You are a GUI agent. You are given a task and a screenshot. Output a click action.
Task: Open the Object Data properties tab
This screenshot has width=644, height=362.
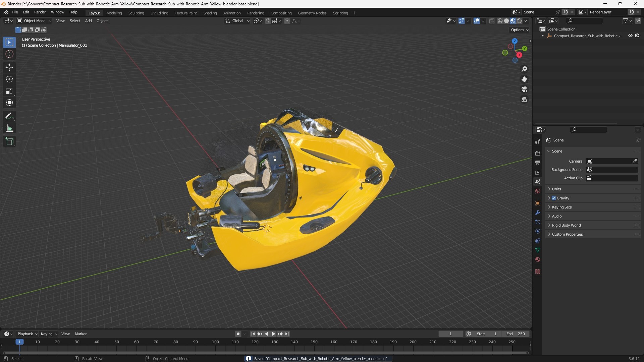(538, 250)
